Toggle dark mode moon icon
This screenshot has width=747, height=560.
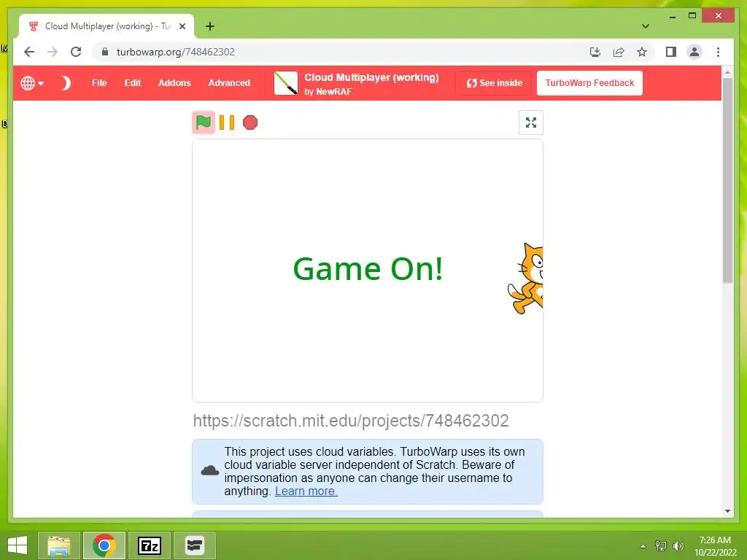coord(66,83)
